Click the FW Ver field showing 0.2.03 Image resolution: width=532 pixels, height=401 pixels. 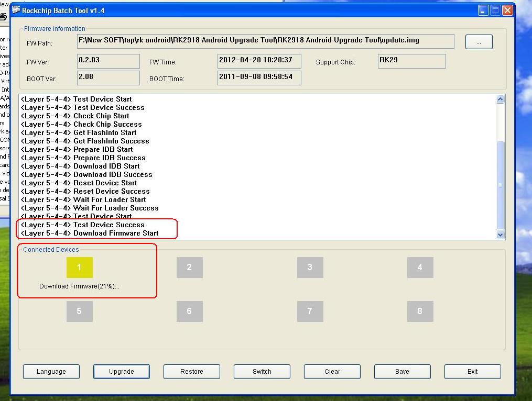(x=108, y=61)
